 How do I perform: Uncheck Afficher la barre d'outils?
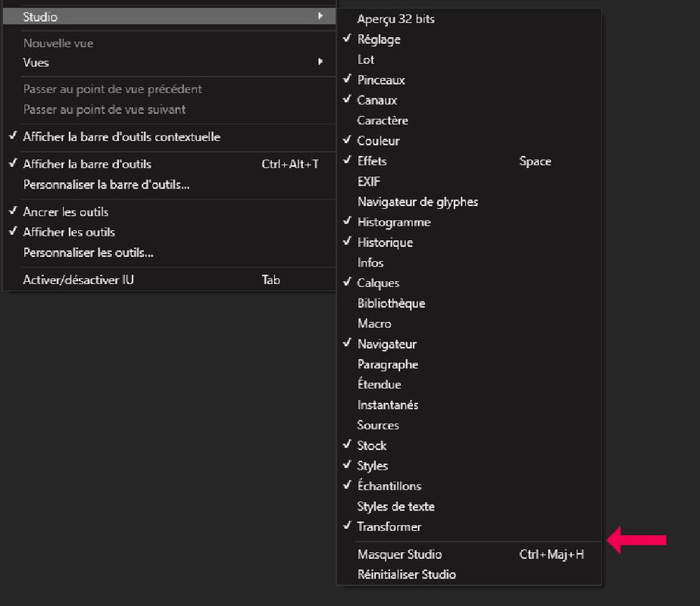169,164
